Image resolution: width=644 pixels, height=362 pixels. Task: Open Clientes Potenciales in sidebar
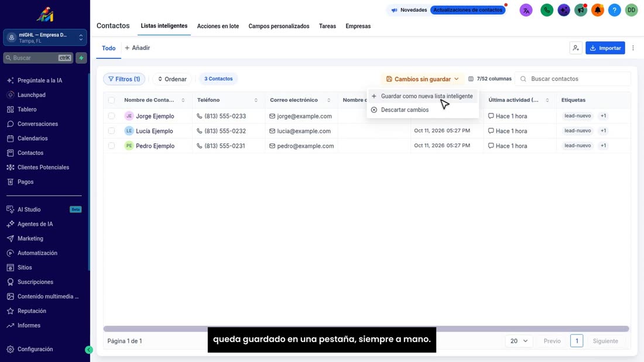(x=44, y=168)
